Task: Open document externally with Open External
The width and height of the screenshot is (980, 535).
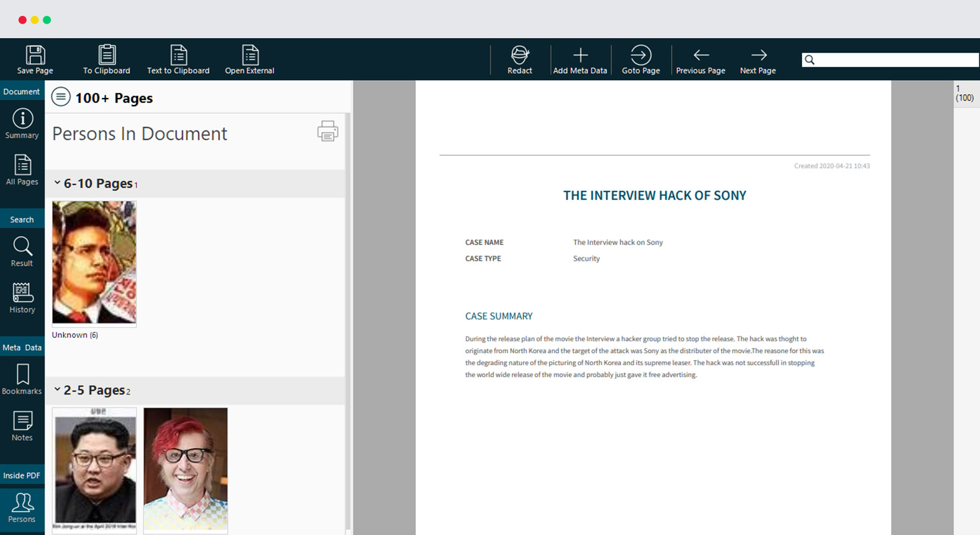Action: click(x=250, y=55)
